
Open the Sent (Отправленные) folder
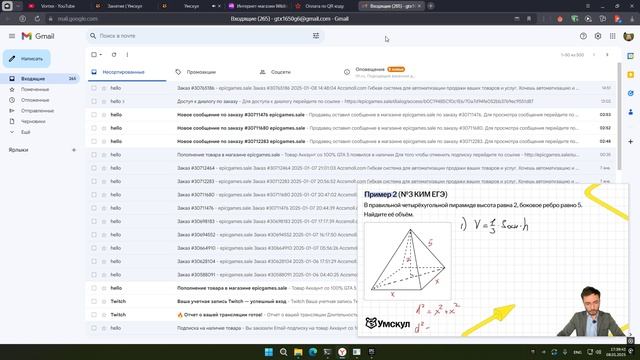pos(37,111)
